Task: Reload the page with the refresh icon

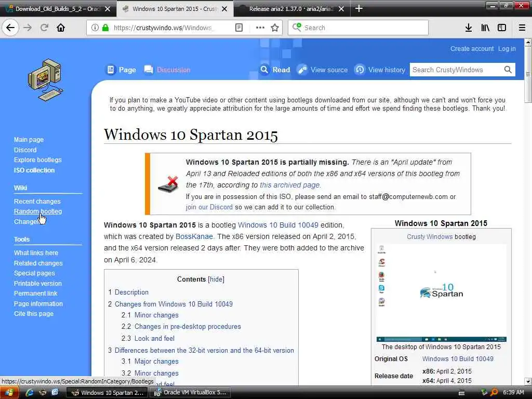Action: click(44, 28)
